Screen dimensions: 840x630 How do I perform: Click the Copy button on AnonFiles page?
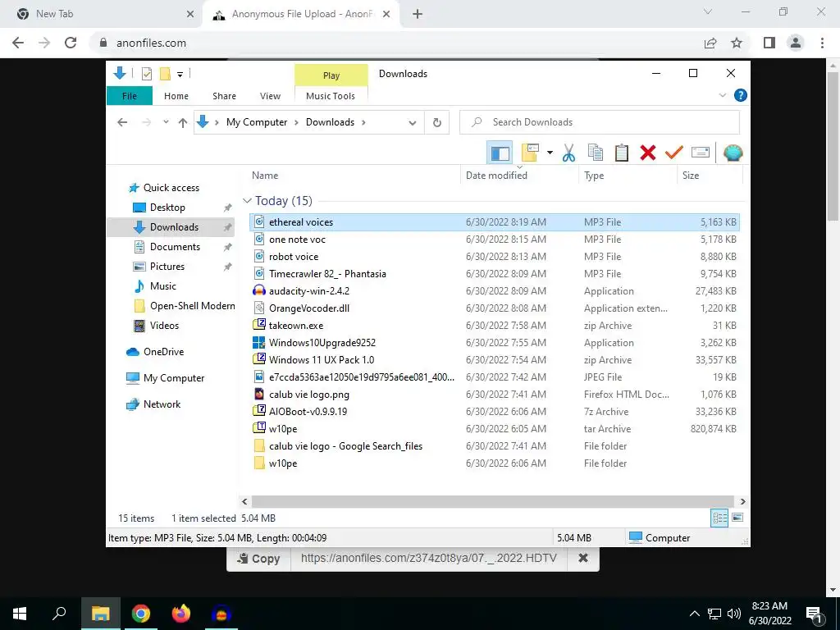(258, 558)
